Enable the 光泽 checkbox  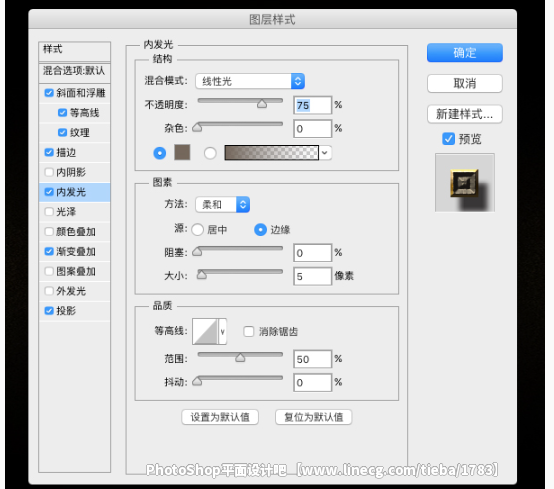pyautogui.click(x=49, y=212)
